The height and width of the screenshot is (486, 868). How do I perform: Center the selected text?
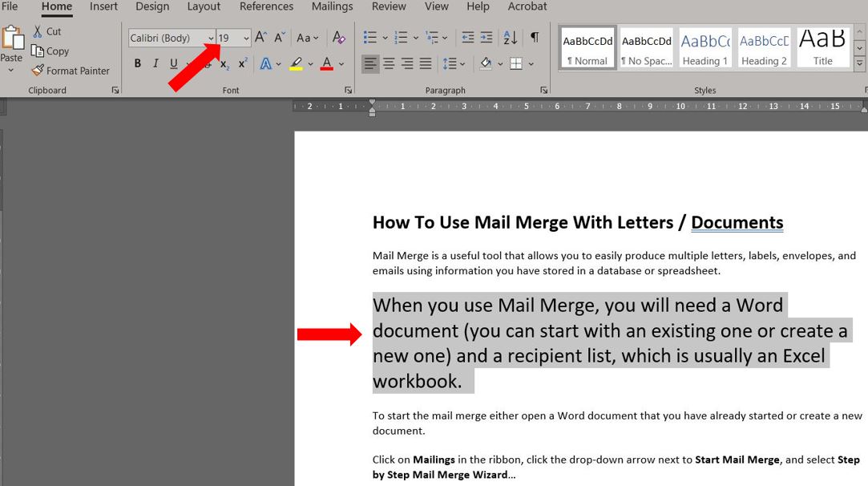[x=389, y=63]
